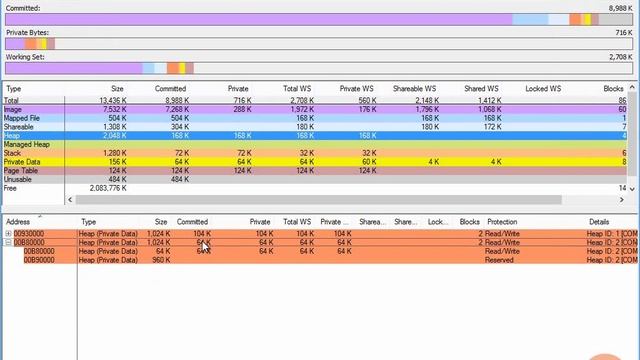This screenshot has height=360, width=640.
Task: Click the Private Bytes 716 K value
Action: coord(624,33)
